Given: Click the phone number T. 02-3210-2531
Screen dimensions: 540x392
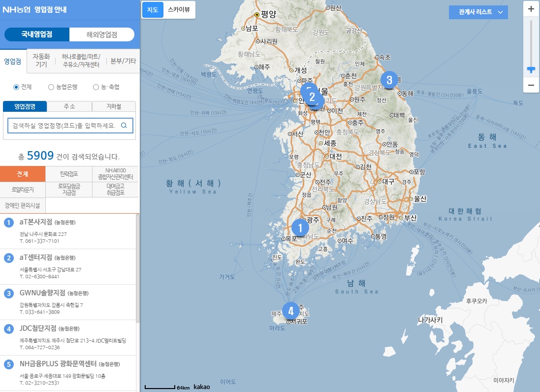Looking at the screenshot, I should pos(39,383).
